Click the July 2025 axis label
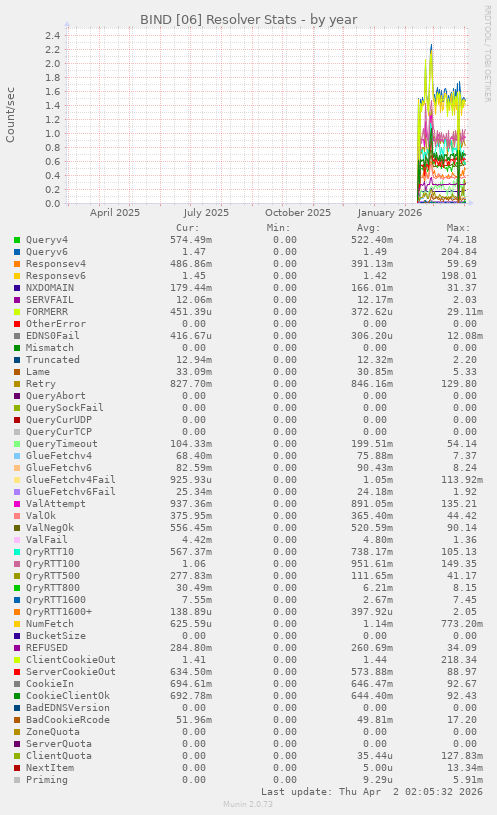 (x=206, y=213)
